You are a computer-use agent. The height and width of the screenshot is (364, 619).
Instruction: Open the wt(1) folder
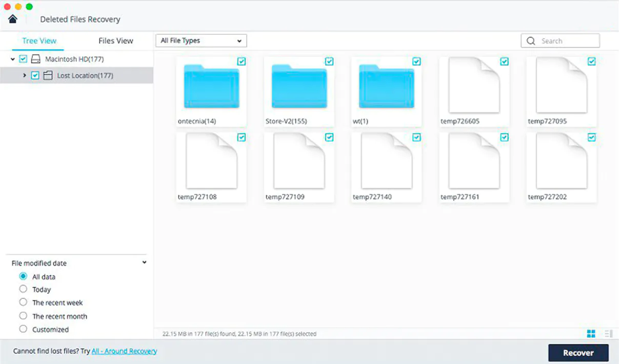(x=386, y=87)
